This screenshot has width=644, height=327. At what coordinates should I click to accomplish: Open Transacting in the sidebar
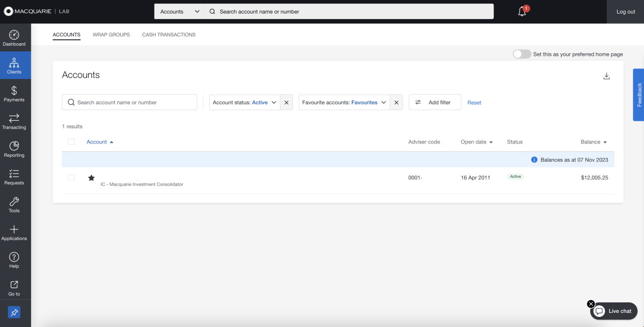[x=14, y=121]
